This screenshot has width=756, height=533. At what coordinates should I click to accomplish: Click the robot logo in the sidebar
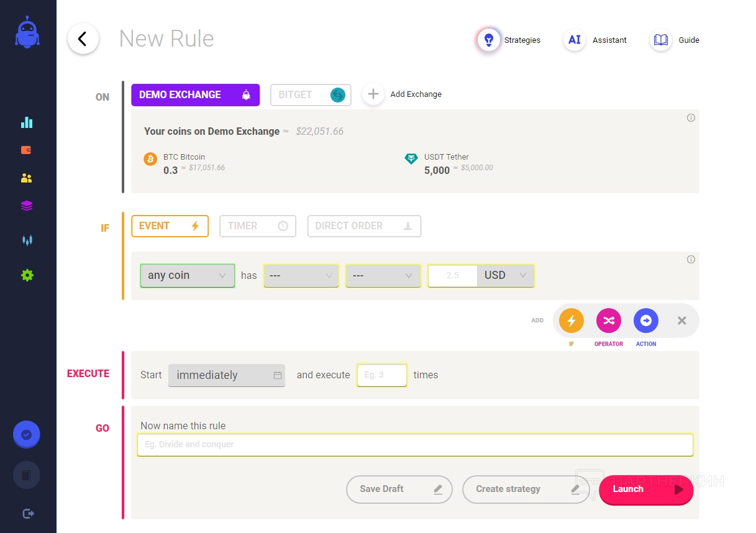[x=27, y=32]
